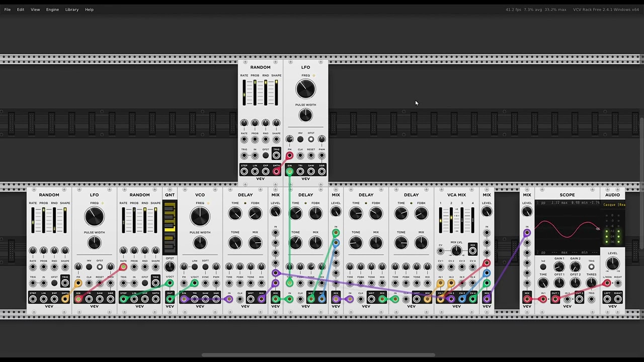Click the PROB slider on the upper-row RANDOM module

[255, 93]
